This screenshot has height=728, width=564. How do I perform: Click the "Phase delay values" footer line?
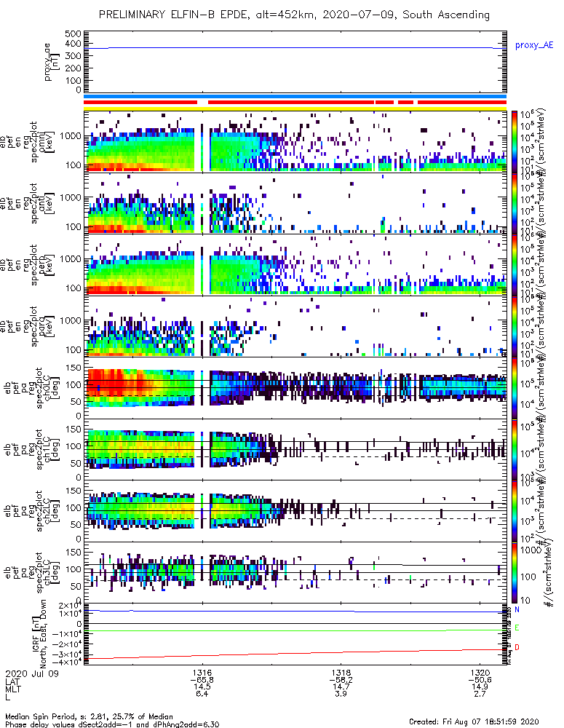tap(112, 724)
